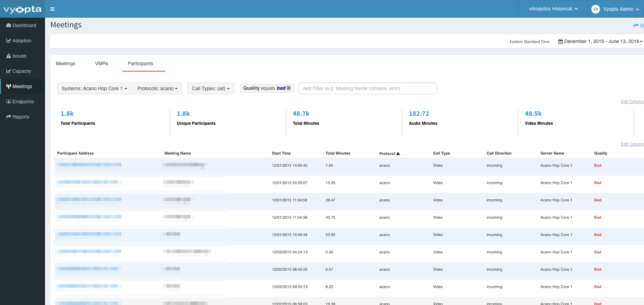This screenshot has width=644, height=305.
Task: Sort by Call Direction column
Action: click(x=499, y=153)
